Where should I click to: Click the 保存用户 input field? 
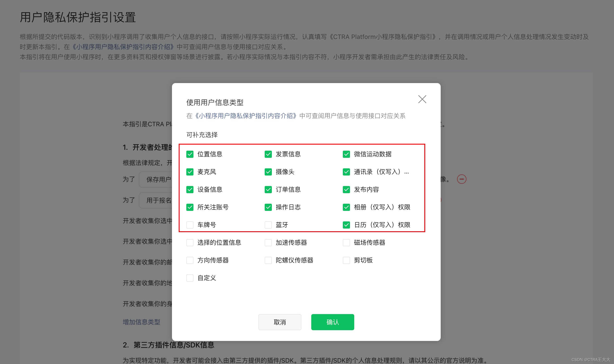156,180
